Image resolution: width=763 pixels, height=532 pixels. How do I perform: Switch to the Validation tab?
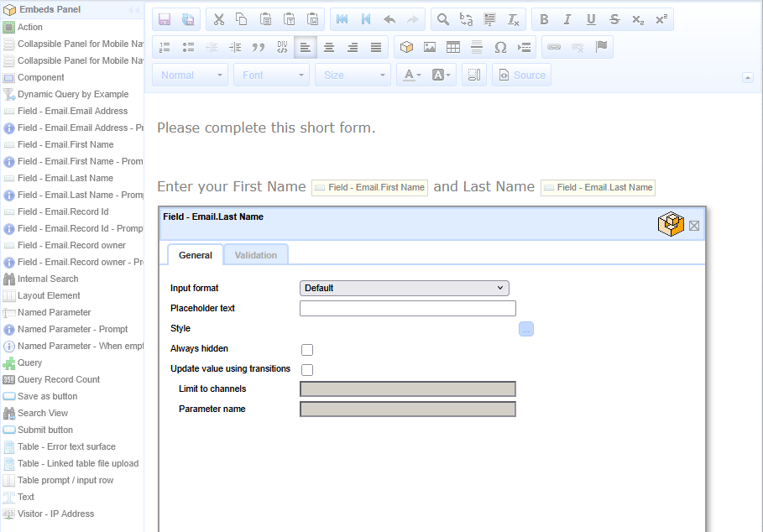click(255, 255)
